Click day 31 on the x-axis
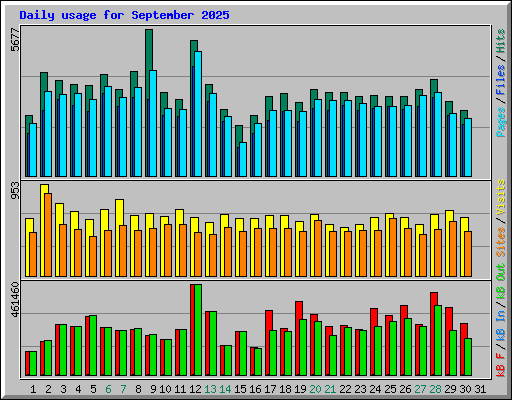Screen dimensions: 512x400 (x=480, y=389)
